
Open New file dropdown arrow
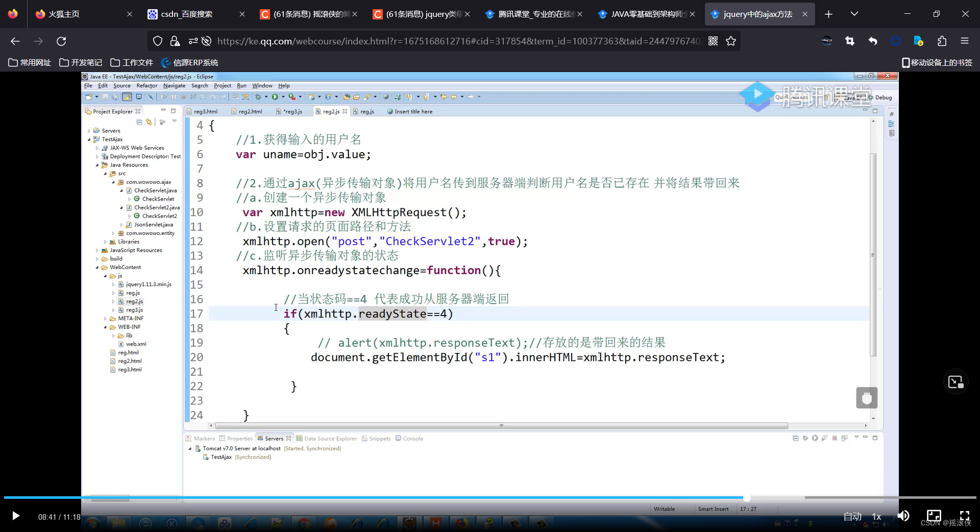pyautogui.click(x=96, y=97)
